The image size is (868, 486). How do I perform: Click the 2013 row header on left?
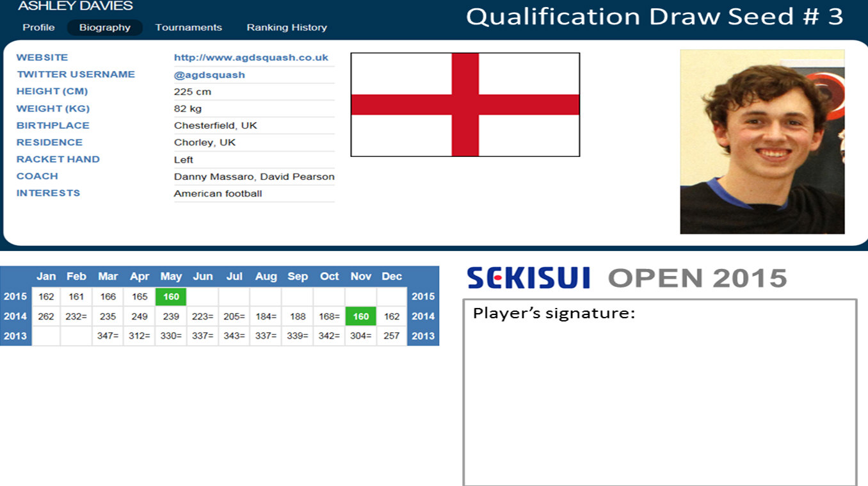point(15,336)
